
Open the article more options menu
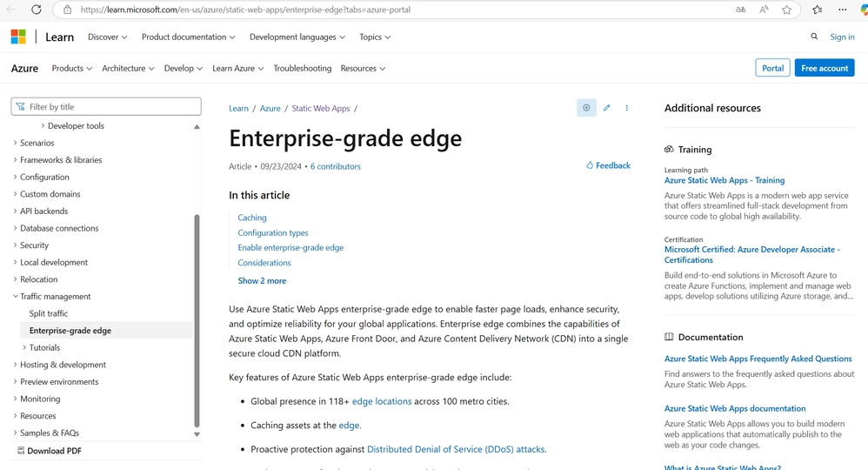pos(627,108)
